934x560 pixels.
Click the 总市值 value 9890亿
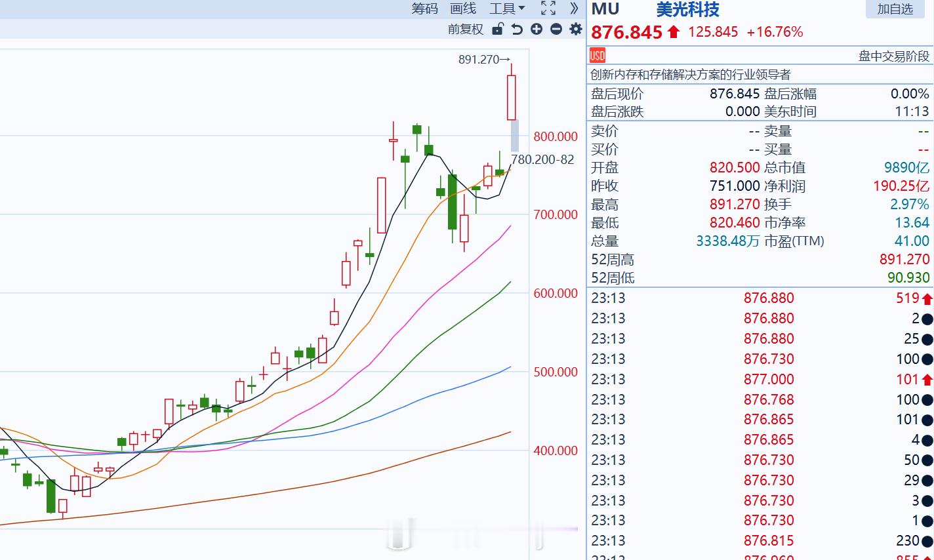(x=906, y=168)
